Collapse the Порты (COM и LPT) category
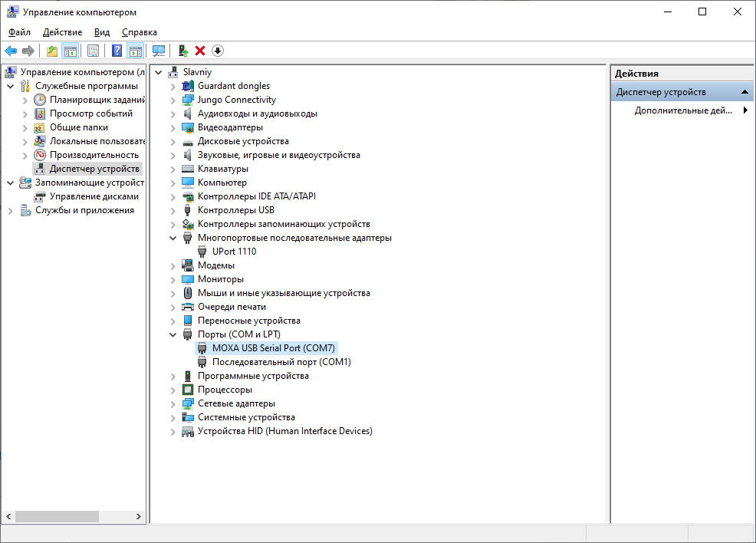Screen dimensions: 756x543 click(173, 334)
